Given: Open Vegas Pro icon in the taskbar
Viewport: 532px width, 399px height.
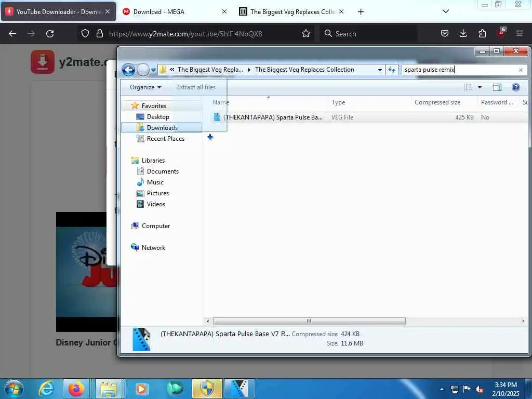Looking at the screenshot, I should pos(240,389).
